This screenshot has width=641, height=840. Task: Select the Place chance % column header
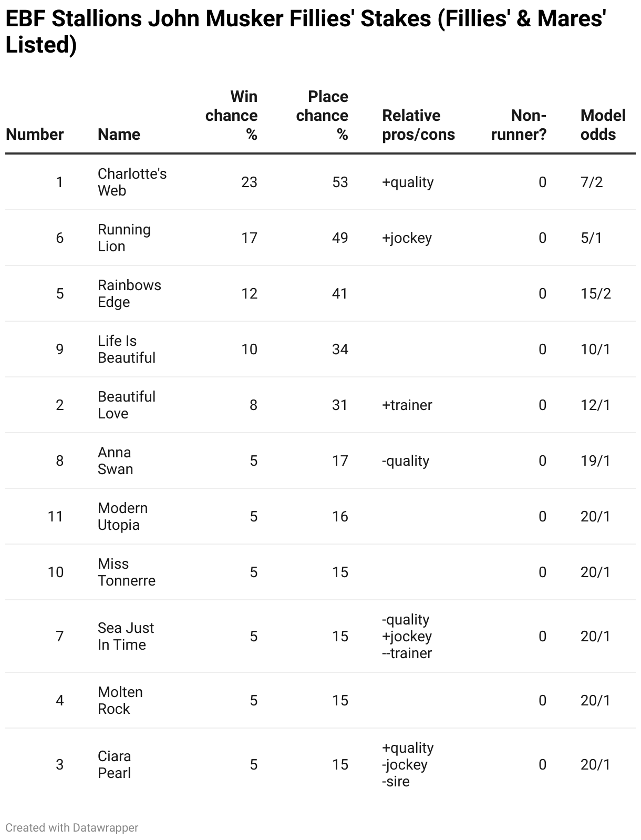(322, 116)
